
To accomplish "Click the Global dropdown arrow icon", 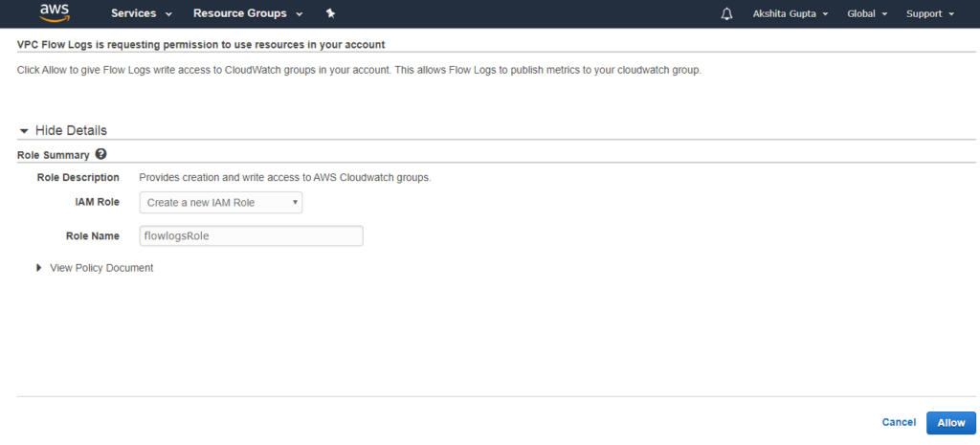I will tap(884, 14).
